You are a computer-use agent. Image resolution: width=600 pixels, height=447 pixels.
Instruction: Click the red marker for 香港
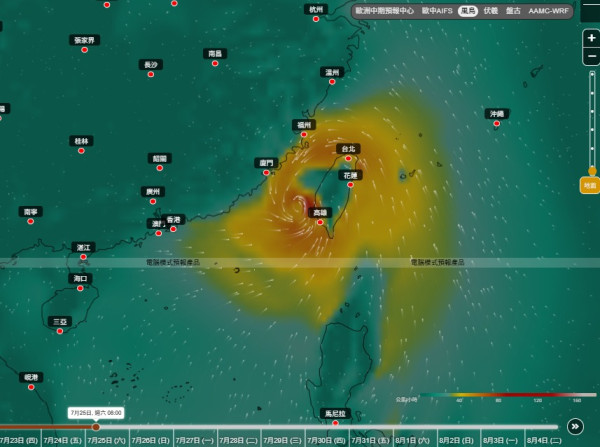tap(173, 229)
